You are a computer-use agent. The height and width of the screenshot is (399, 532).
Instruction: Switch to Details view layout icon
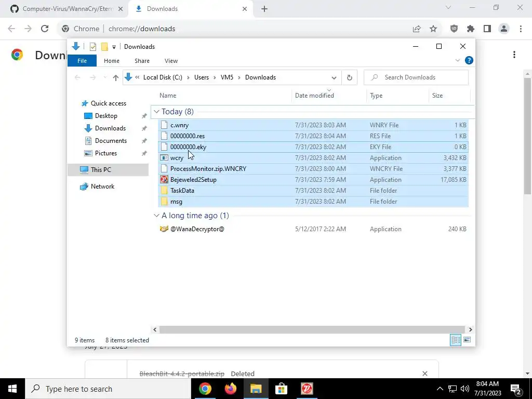[x=455, y=340]
